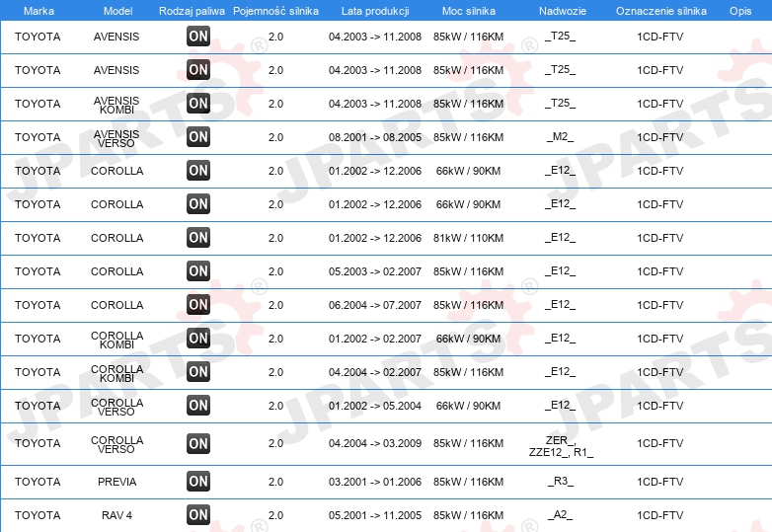The width and height of the screenshot is (772, 532).
Task: Click the _T25_ body code in the AVENSIS KOMBI row
Action: pyautogui.click(x=561, y=104)
